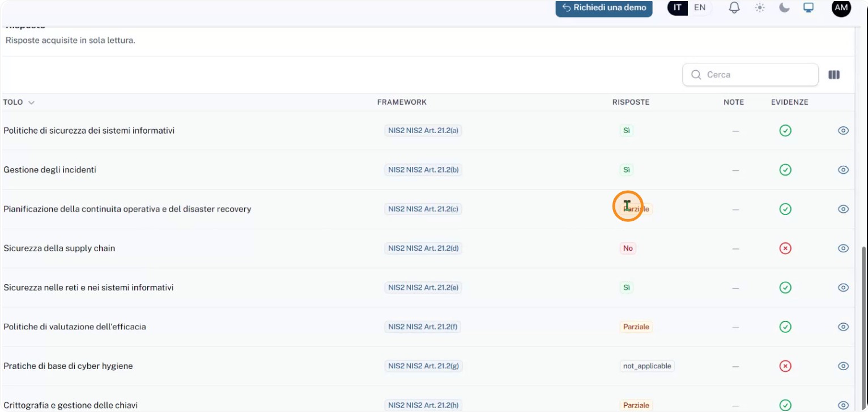Click the search magnifier icon
Image resolution: width=868 pixels, height=412 pixels.
click(696, 75)
